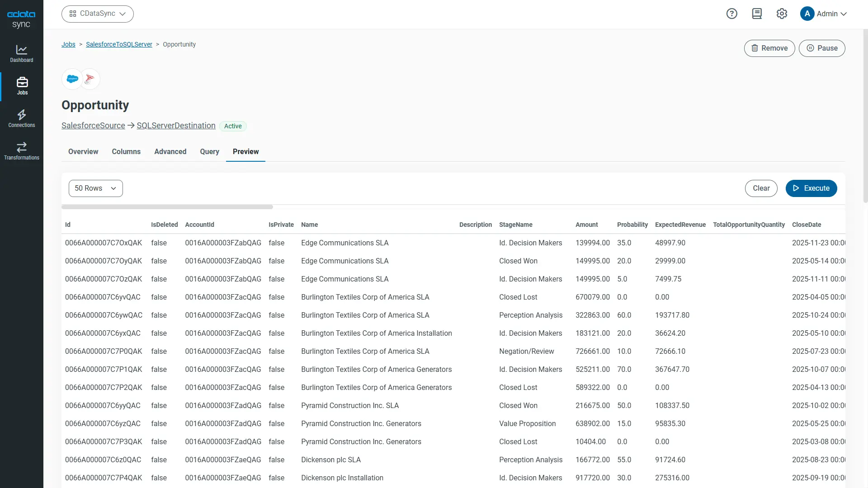
Task: Switch to the Columns tab
Action: click(x=126, y=152)
